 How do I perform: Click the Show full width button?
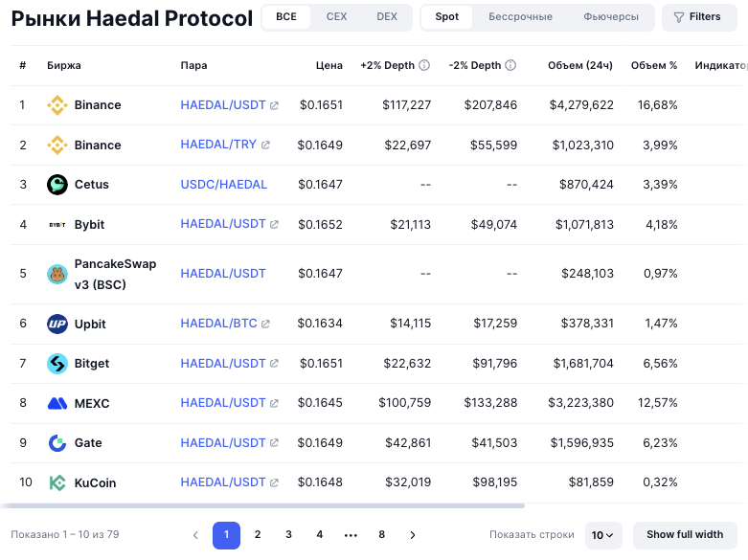pyautogui.click(x=685, y=535)
